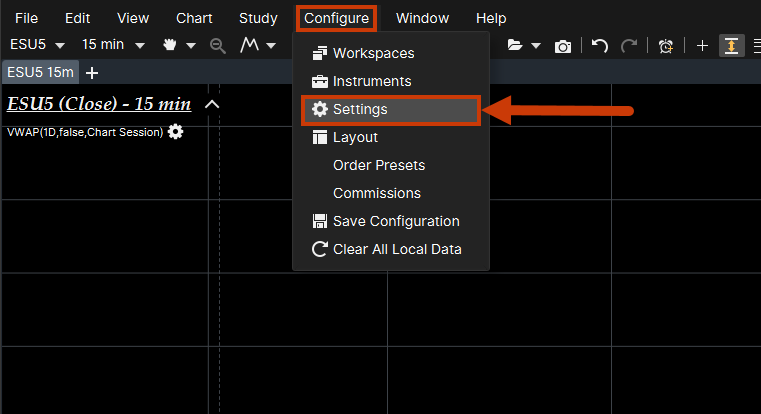The width and height of the screenshot is (761, 414).
Task: Open the Study menu
Action: tap(258, 18)
